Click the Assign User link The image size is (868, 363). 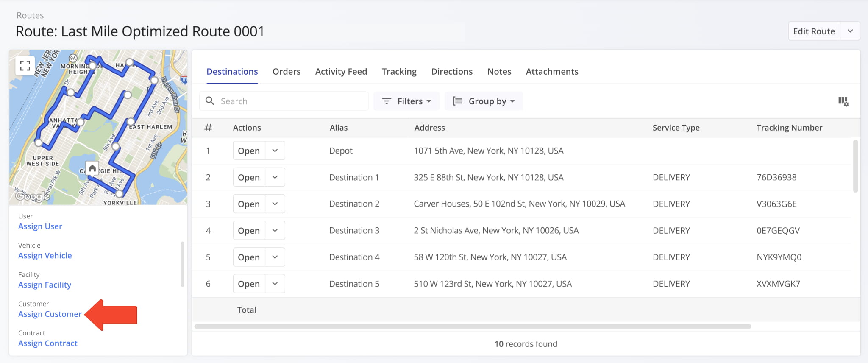(40, 226)
